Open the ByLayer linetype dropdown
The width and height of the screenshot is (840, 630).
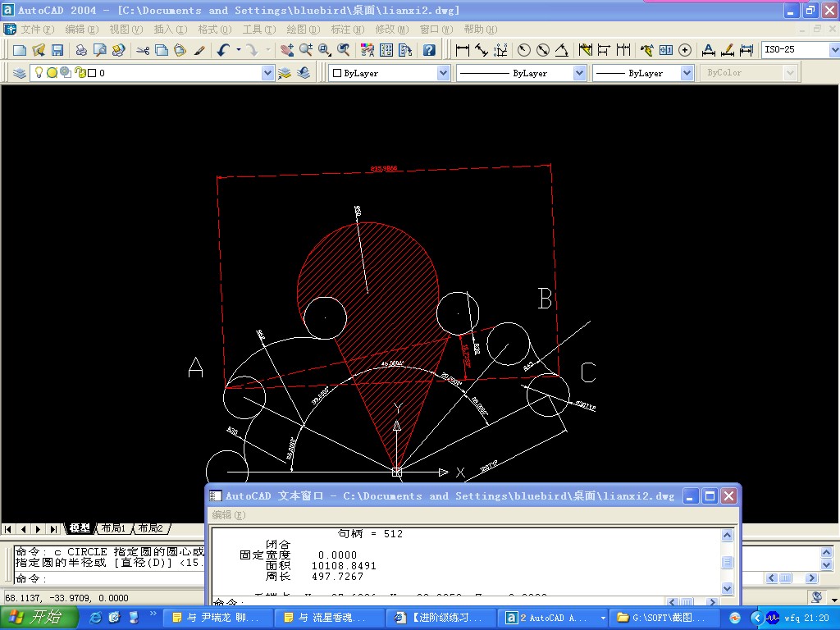(x=579, y=73)
